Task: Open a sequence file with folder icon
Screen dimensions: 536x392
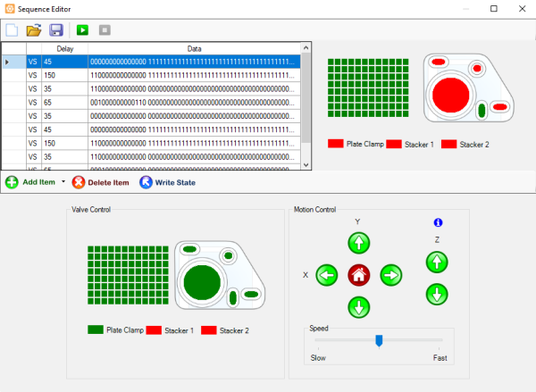Action: 34,29
